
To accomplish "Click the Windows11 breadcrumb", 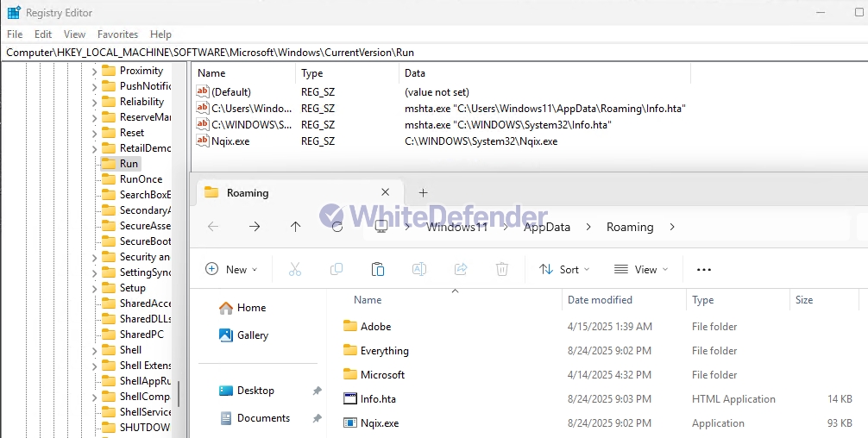I will 456,227.
